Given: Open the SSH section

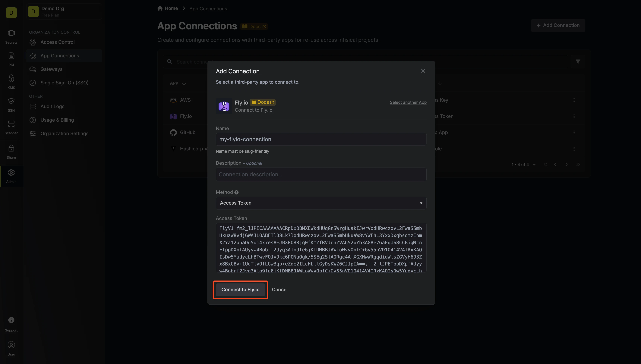Looking at the screenshot, I should coord(11,105).
